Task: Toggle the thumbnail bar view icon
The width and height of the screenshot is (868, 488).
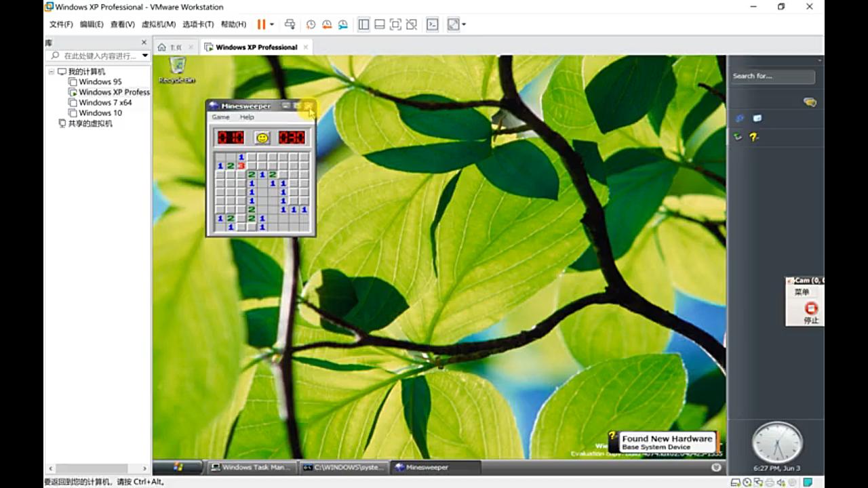Action: [x=380, y=24]
